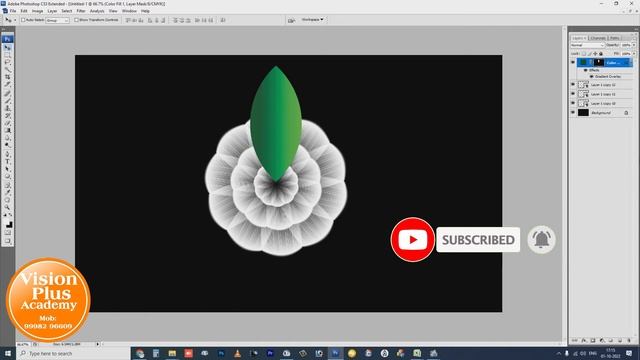Viewport: 640px width, 360px height.
Task: Select the Zoom tool
Action: 8,207
